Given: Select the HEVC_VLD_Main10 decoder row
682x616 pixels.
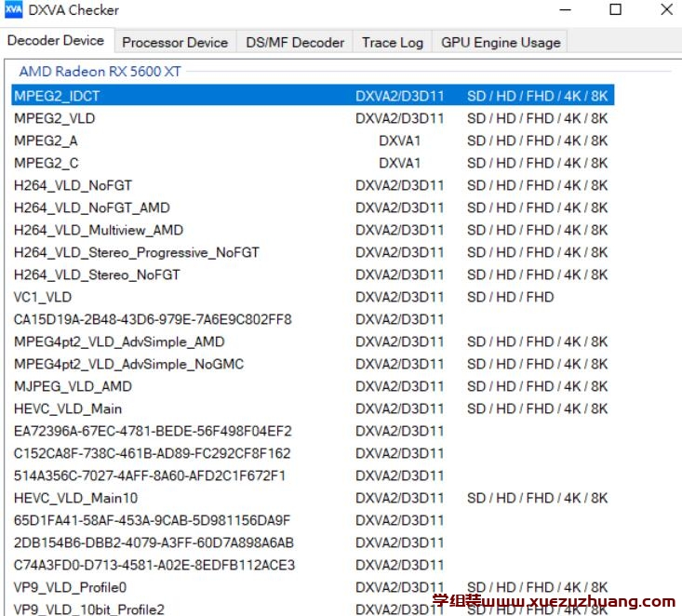Looking at the screenshot, I should (75, 498).
